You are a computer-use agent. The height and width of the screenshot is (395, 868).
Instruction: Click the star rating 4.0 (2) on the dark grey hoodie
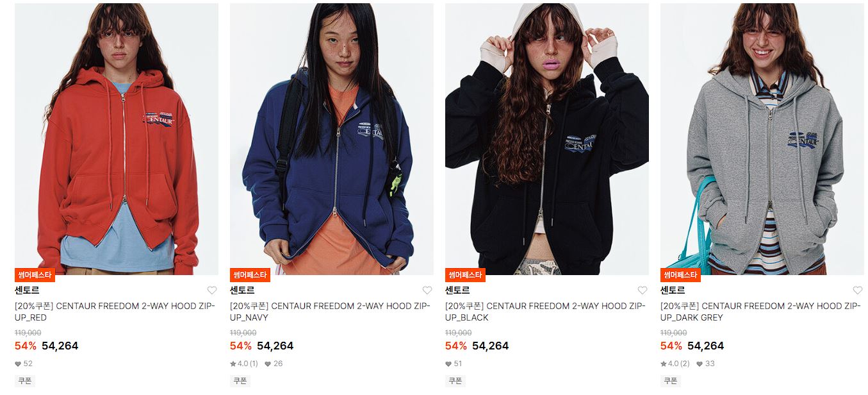(x=675, y=364)
